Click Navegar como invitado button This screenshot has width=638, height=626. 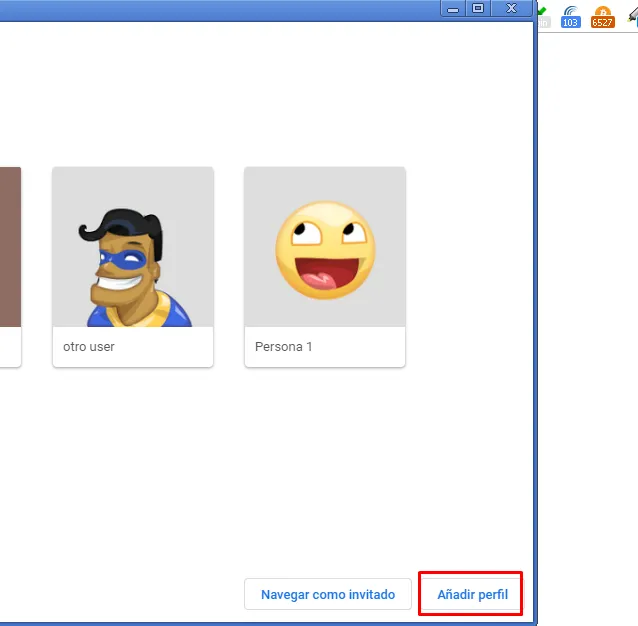328,594
